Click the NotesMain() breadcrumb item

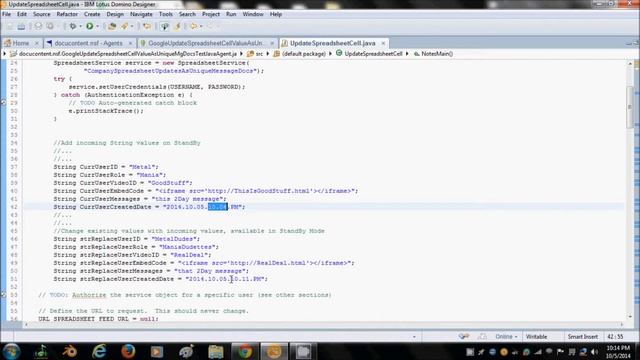tap(433, 53)
